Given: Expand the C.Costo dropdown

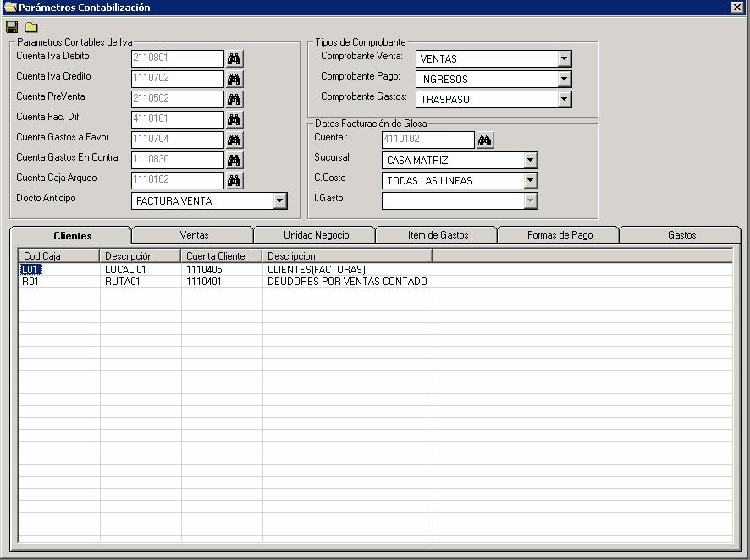Looking at the screenshot, I should [x=531, y=181].
